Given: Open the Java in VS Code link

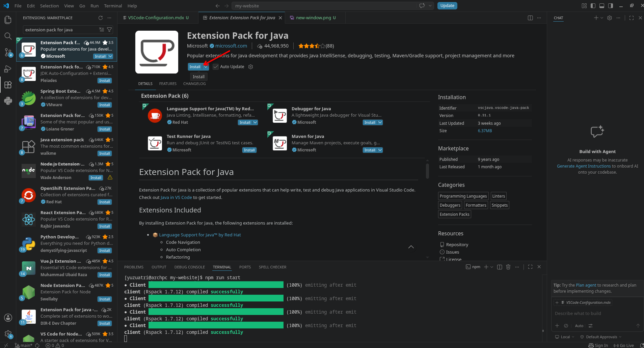Looking at the screenshot, I should [x=176, y=198].
